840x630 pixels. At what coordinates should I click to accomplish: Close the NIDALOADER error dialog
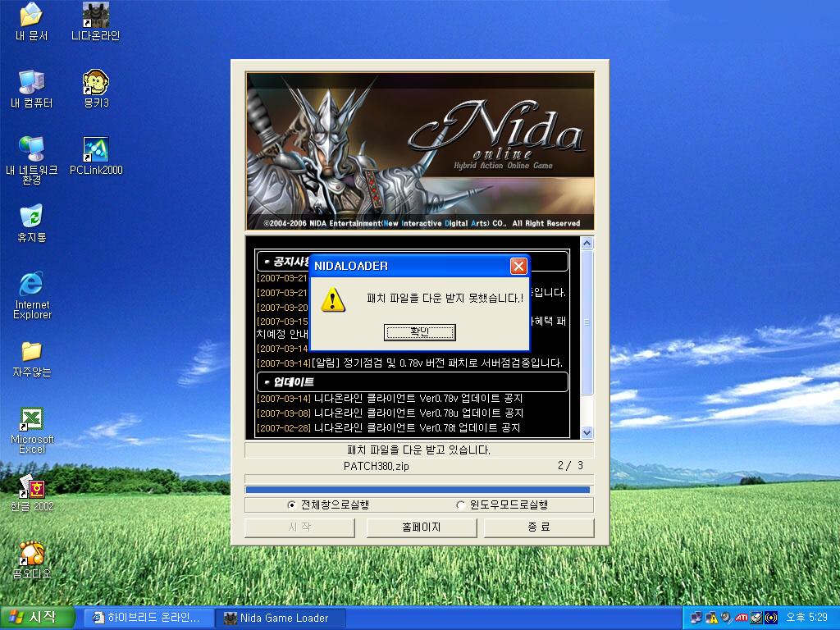[518, 266]
